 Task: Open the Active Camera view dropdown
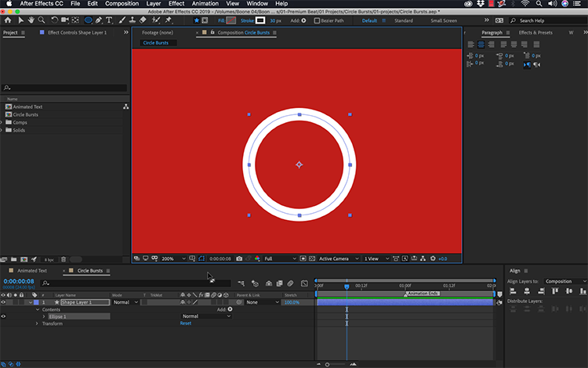click(337, 258)
